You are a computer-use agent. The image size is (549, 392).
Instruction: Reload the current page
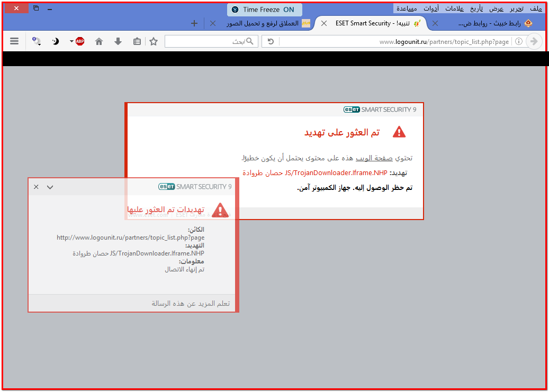[x=271, y=41]
